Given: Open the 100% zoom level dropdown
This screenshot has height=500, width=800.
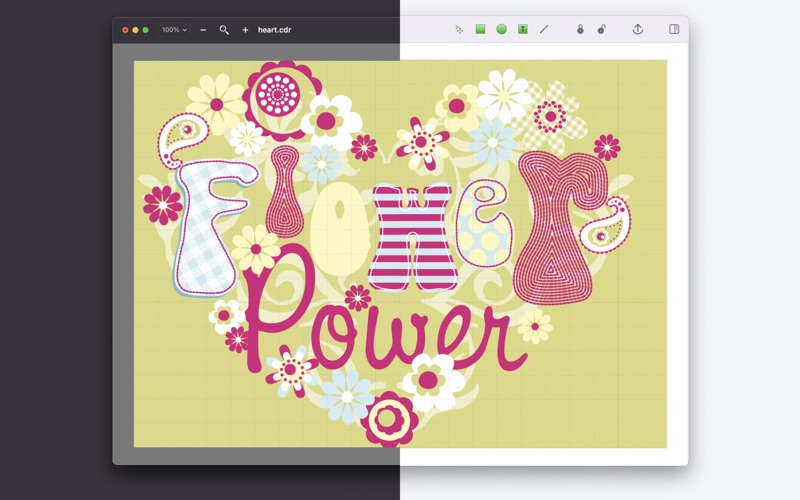Looking at the screenshot, I should [x=174, y=30].
